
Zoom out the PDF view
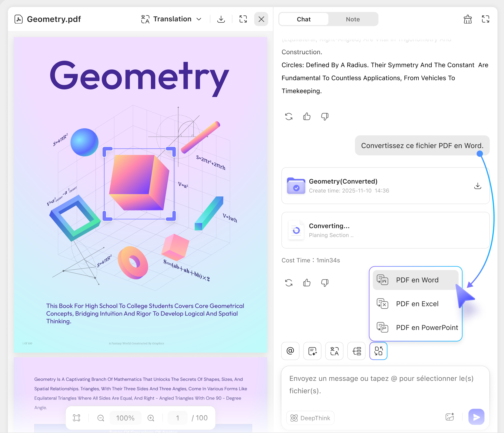click(100, 418)
